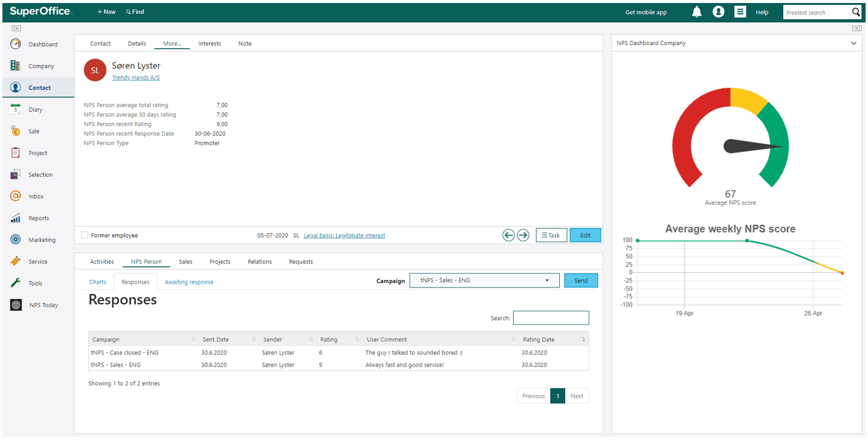Viewport: 868px width, 440px height.
Task: Open the notifications bell icon
Action: (697, 12)
